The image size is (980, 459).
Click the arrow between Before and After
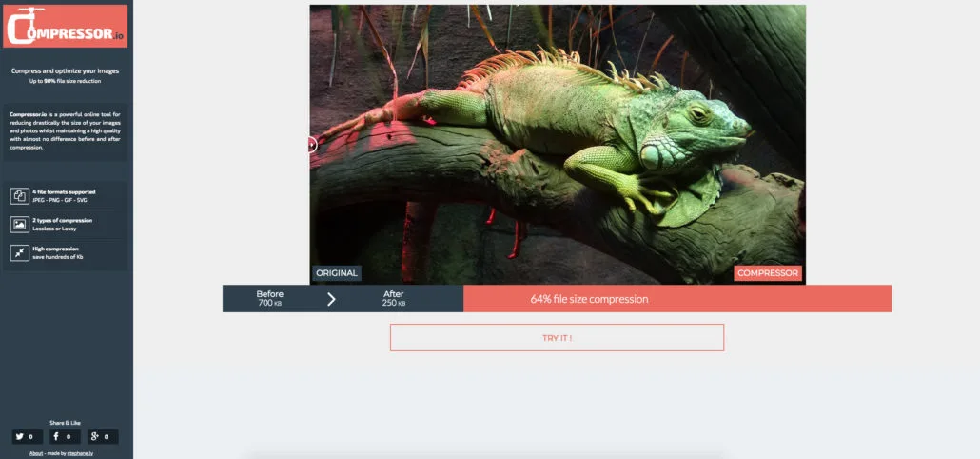coord(331,299)
